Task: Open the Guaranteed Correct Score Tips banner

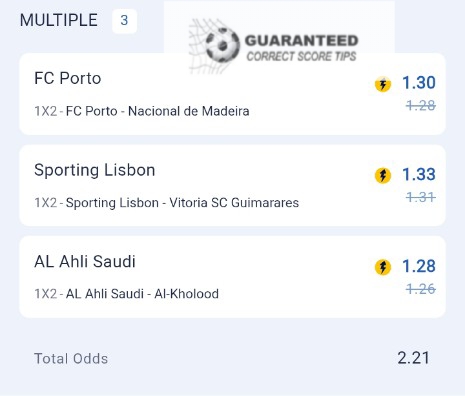Action: pyautogui.click(x=279, y=38)
